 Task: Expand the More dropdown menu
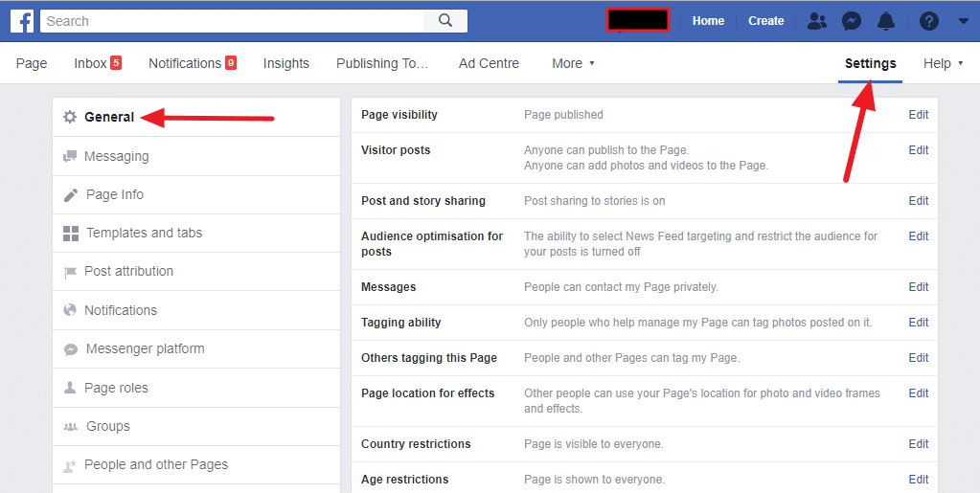click(x=573, y=63)
